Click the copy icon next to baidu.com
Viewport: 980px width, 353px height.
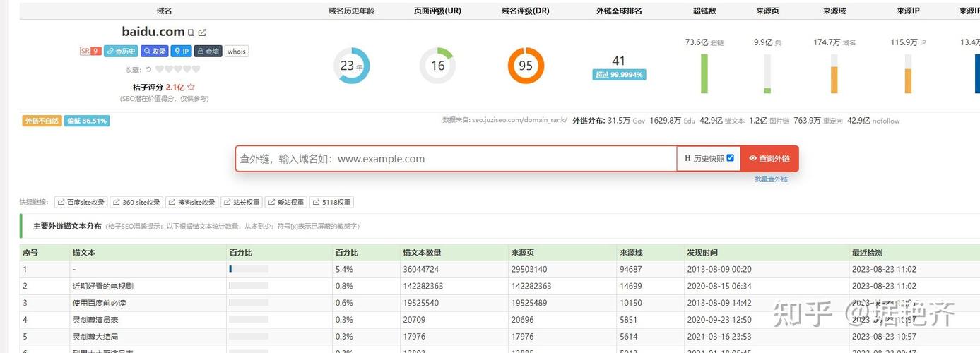[191, 32]
